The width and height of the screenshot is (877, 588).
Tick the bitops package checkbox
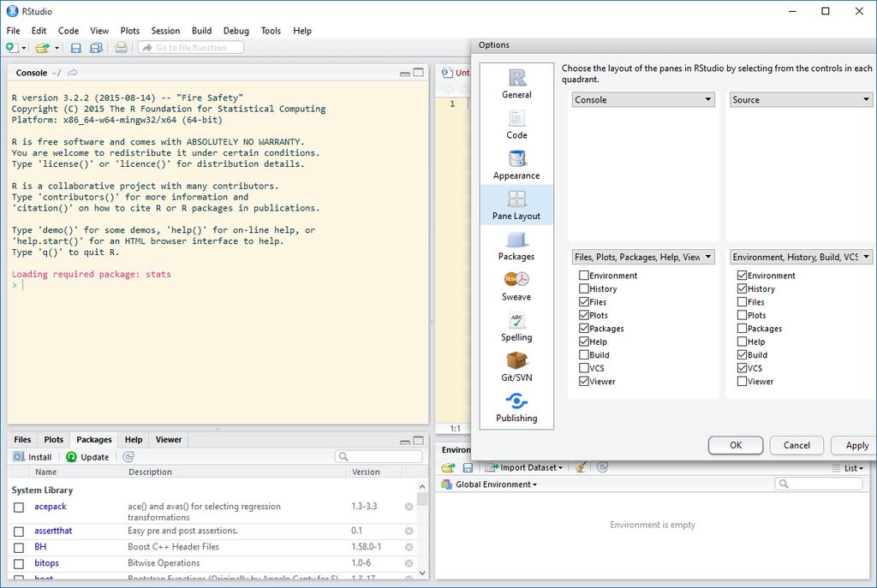click(x=19, y=564)
